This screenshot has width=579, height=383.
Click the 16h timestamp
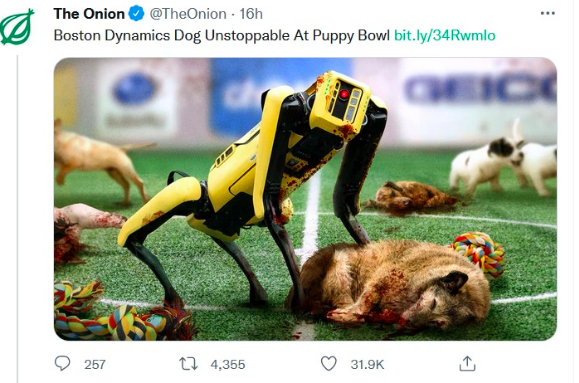pos(251,14)
